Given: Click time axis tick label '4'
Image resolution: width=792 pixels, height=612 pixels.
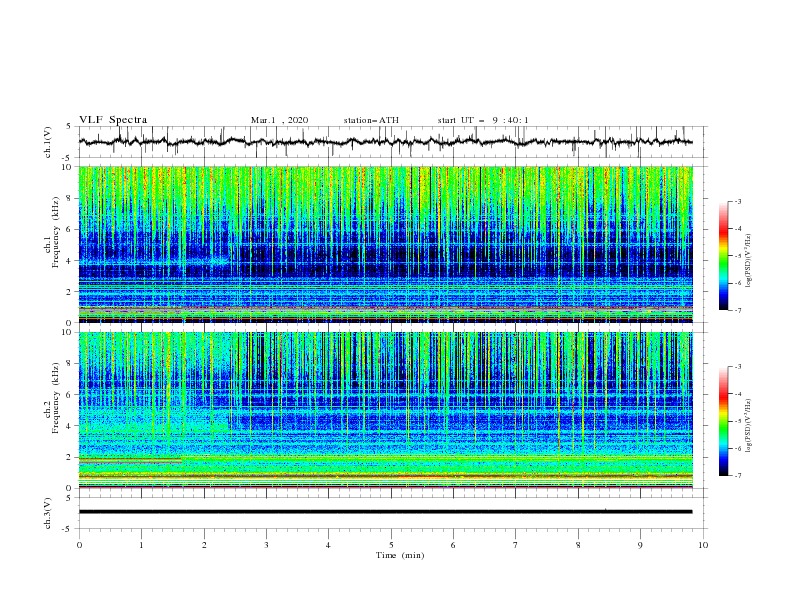Looking at the screenshot, I should click(x=329, y=545).
